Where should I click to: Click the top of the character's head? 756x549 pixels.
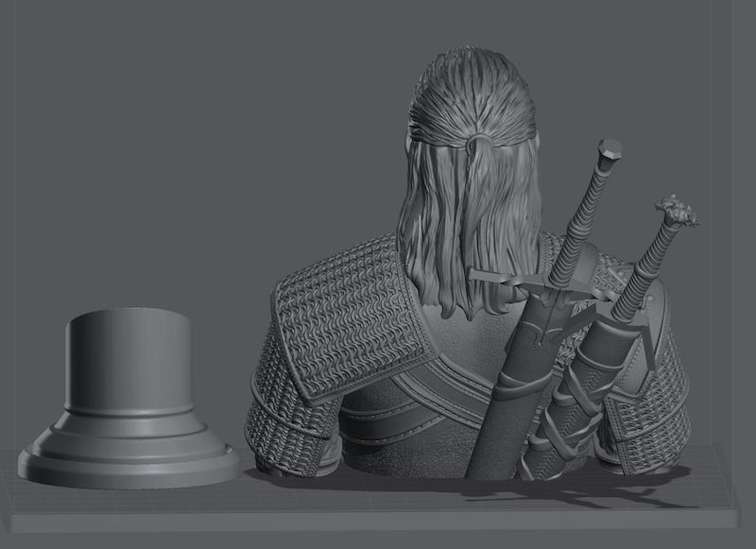(474, 71)
